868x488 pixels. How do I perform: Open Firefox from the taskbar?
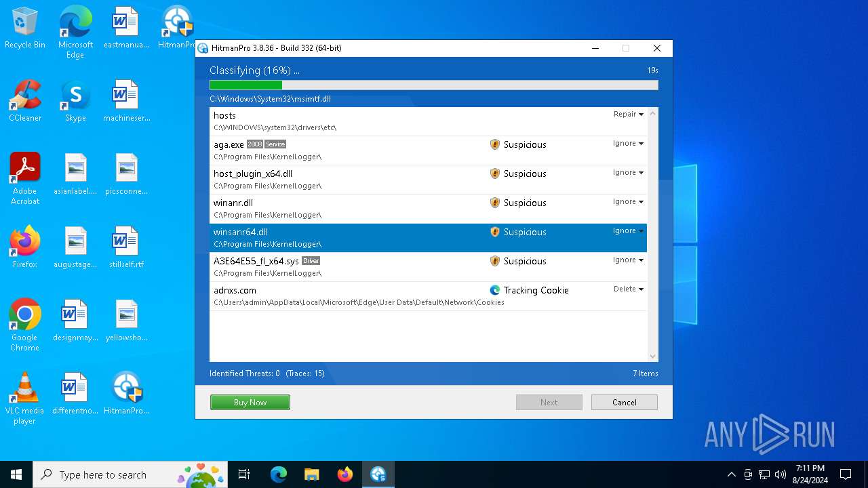(x=345, y=474)
